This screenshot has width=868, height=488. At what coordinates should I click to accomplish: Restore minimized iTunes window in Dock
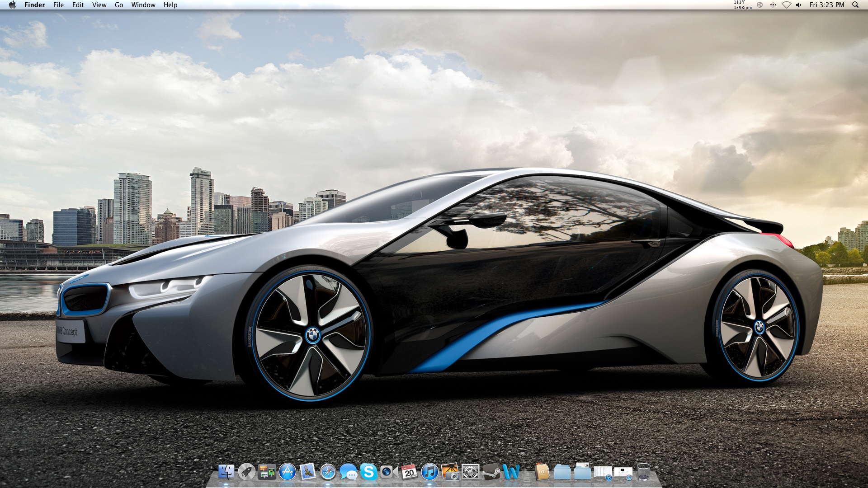click(603, 473)
